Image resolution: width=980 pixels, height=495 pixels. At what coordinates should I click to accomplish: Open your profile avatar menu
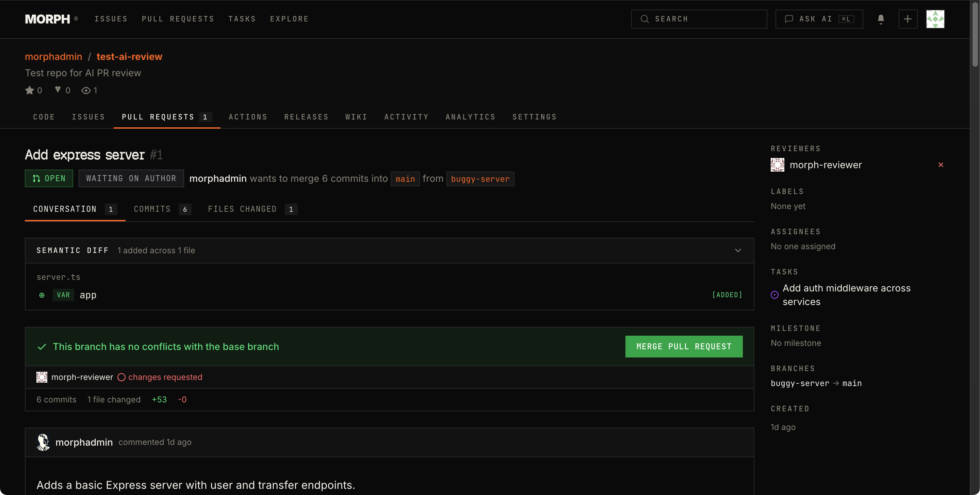(x=936, y=19)
